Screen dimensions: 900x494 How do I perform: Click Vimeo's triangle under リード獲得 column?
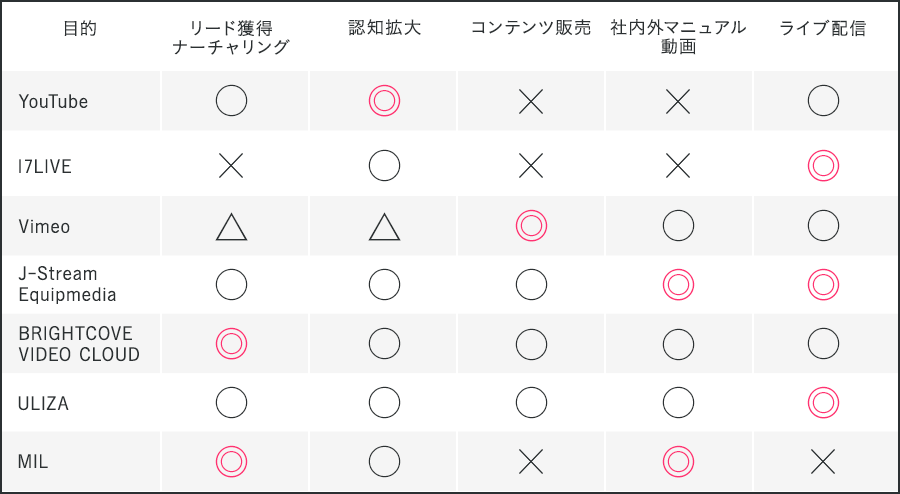[x=231, y=227]
